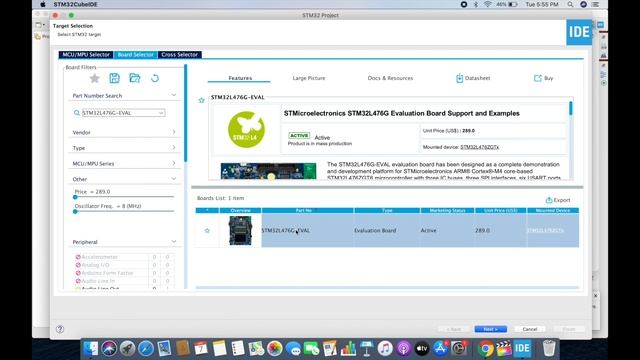The width and height of the screenshot is (640, 360).
Task: Select the Features tab
Action: coord(240,78)
